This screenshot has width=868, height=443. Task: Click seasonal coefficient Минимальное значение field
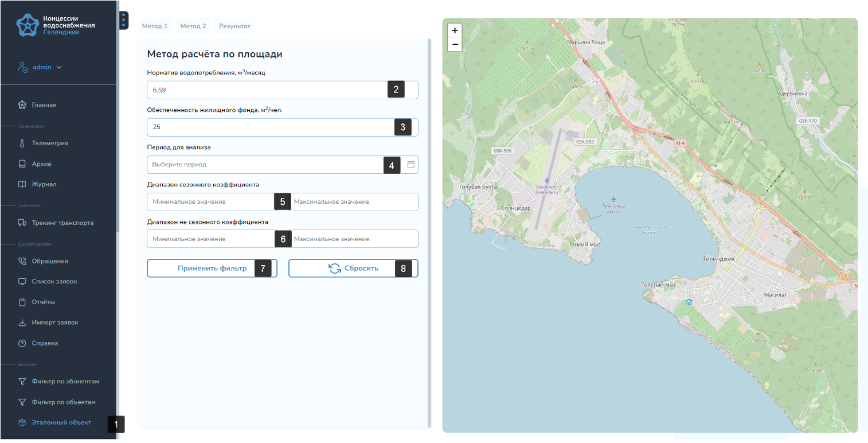point(210,202)
